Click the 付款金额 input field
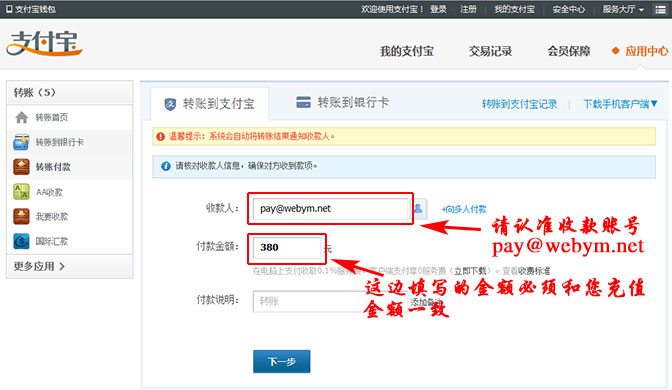The image size is (672, 390). pyautogui.click(x=287, y=248)
